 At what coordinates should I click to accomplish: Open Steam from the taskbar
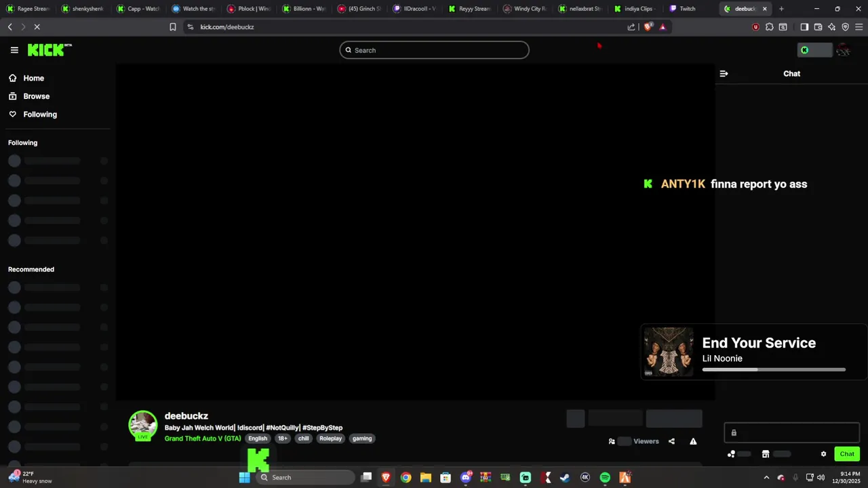[564, 477]
